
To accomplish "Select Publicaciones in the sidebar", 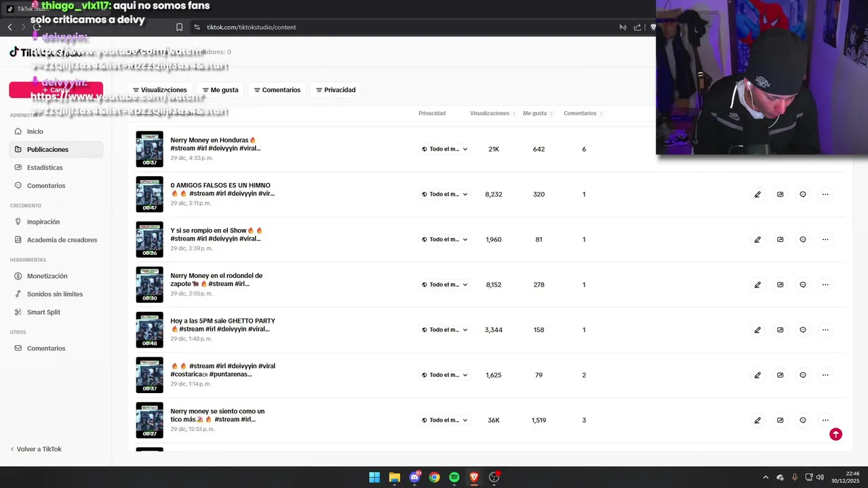I will coord(56,149).
